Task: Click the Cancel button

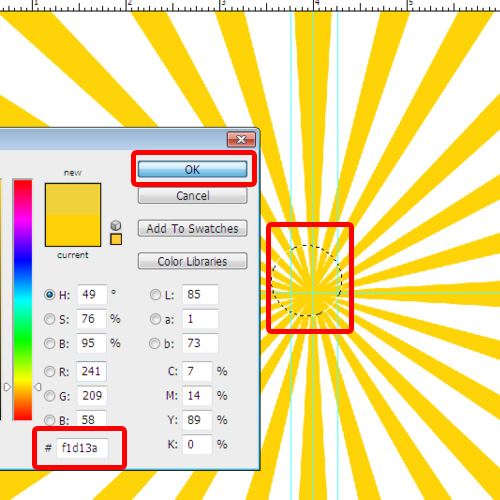Action: [x=193, y=196]
